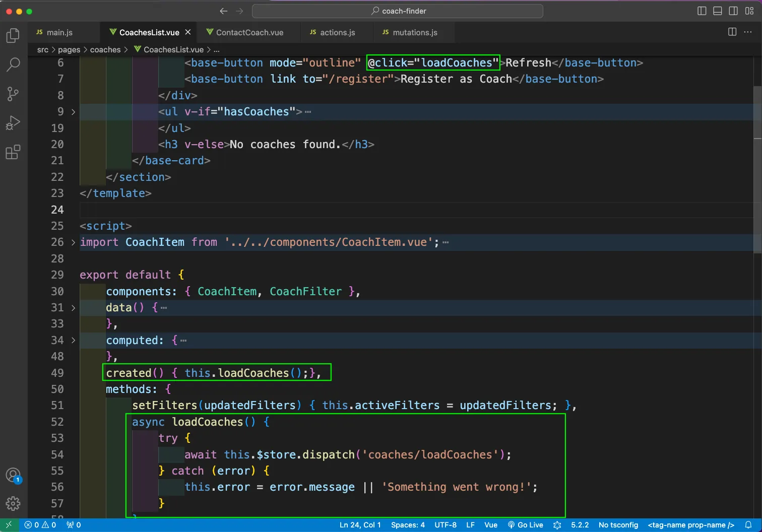
Task: Click the loadCoaches method name on line 52
Action: coord(208,422)
